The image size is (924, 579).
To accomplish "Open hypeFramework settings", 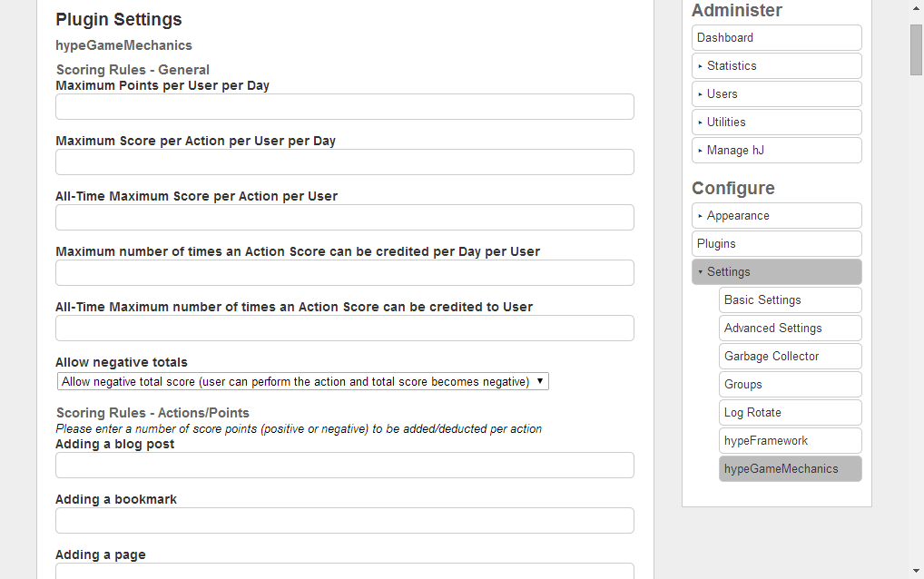I will 790,441.
